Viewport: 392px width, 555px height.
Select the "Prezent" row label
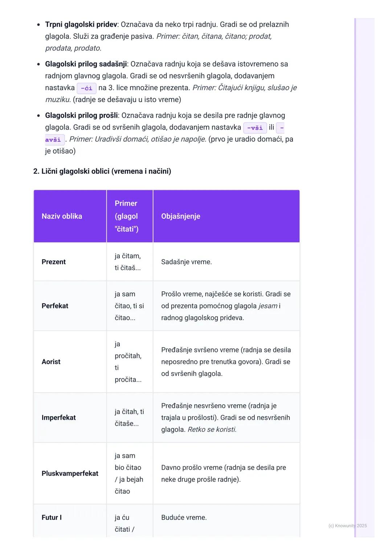(x=54, y=262)
